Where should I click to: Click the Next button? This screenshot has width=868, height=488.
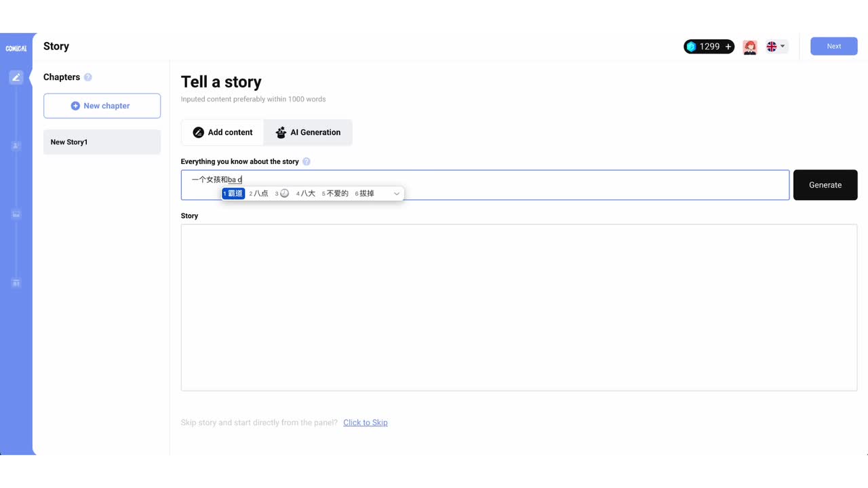point(833,46)
